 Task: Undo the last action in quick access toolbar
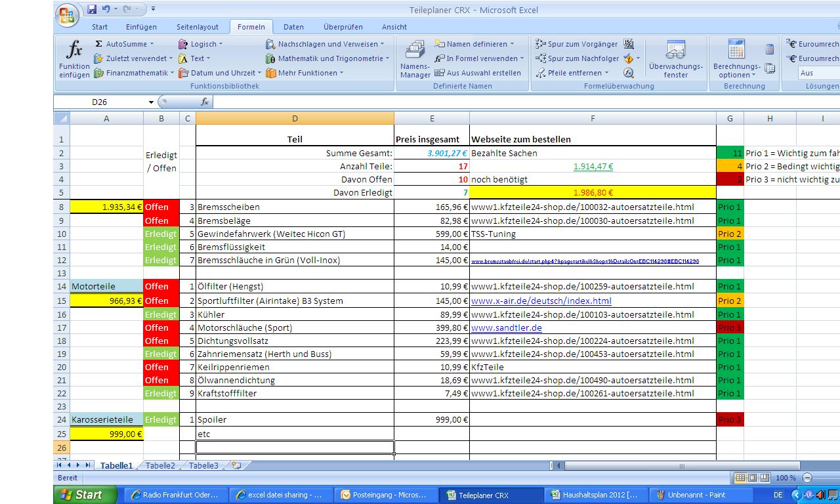106,9
